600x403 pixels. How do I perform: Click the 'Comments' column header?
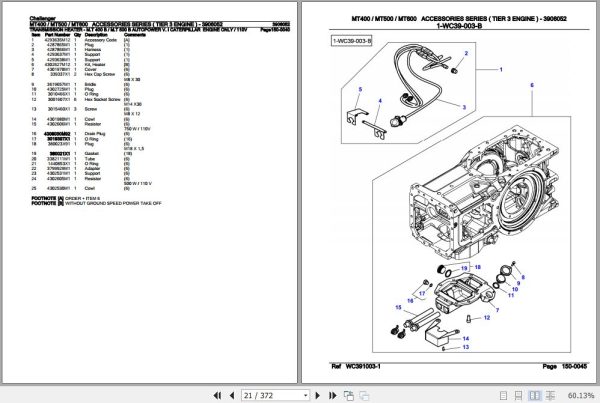135,35
